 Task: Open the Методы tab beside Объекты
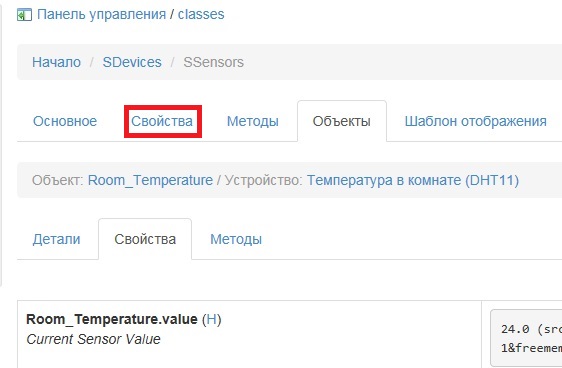[x=253, y=121]
